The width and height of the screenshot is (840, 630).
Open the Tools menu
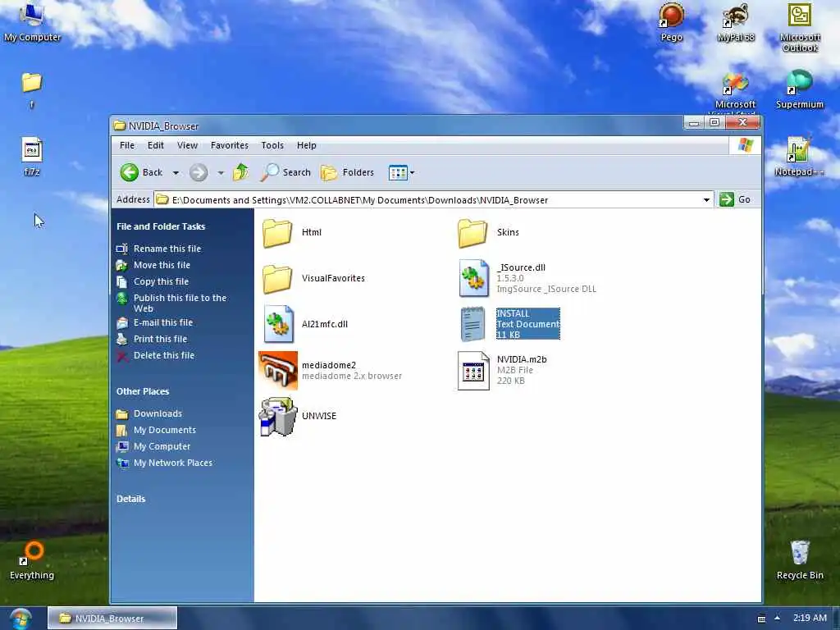(272, 145)
